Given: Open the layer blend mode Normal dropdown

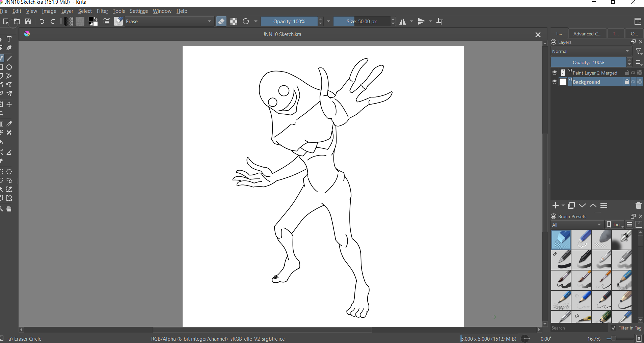Looking at the screenshot, I should 591,51.
